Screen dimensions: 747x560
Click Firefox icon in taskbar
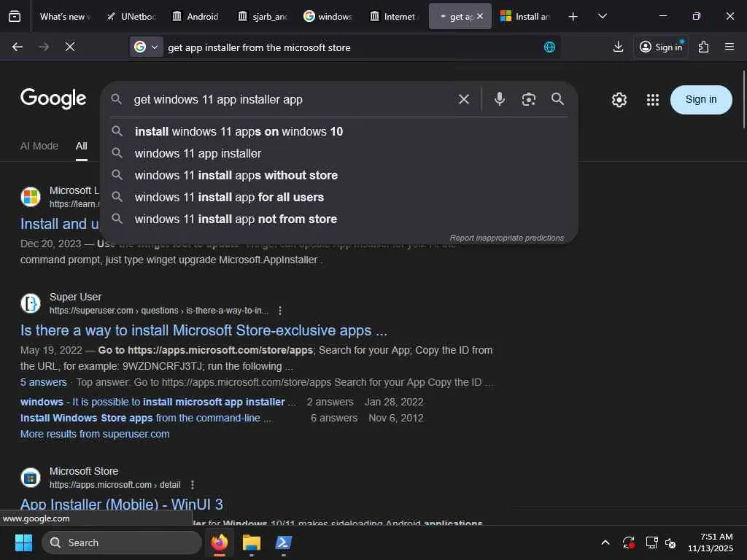pyautogui.click(x=220, y=542)
